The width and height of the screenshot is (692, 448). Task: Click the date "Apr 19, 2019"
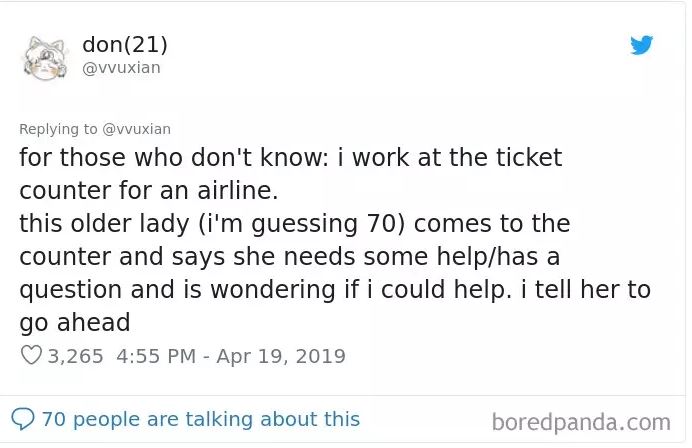(x=282, y=356)
